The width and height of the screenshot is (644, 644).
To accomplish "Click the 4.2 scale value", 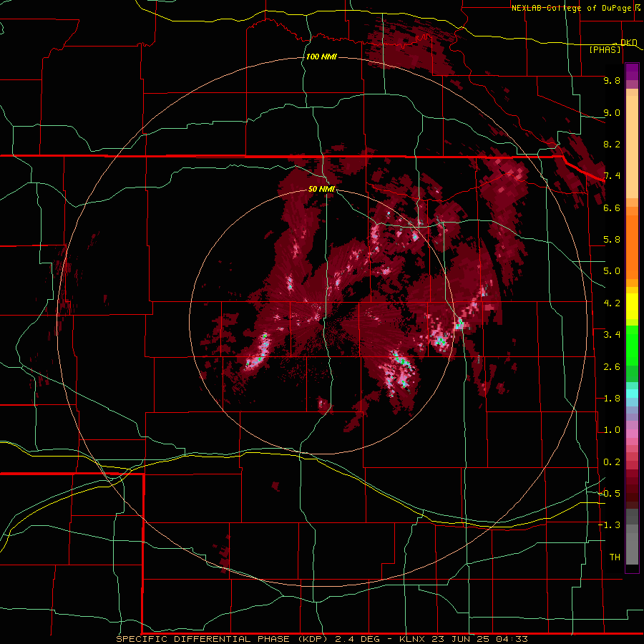I will pyautogui.click(x=612, y=303).
